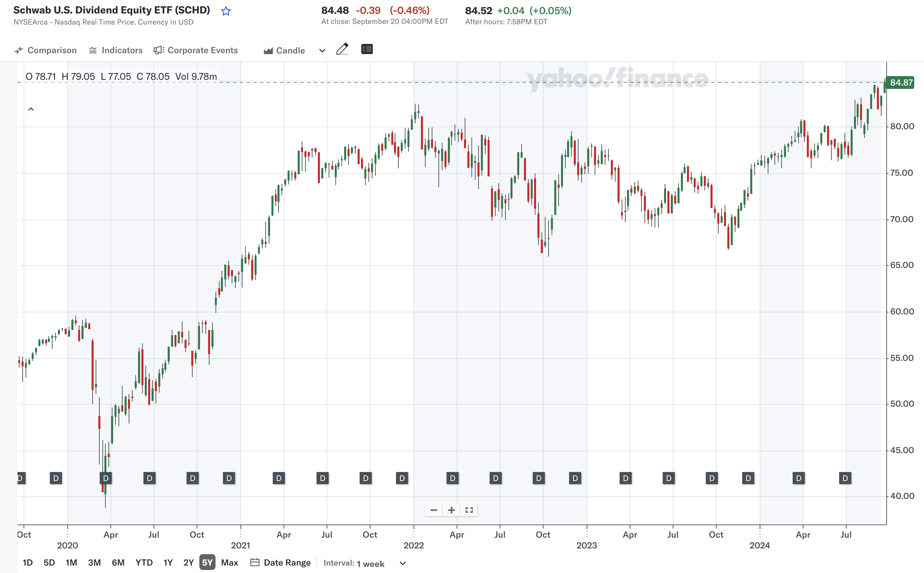
Task: Collapse the OHLC info panel chevron
Action: 31,109
